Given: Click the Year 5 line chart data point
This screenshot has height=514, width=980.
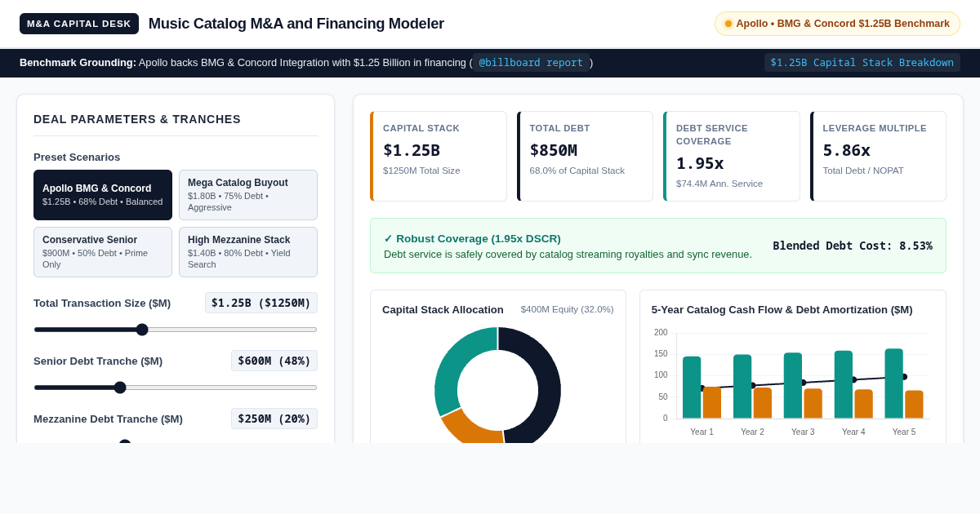Looking at the screenshot, I should (x=904, y=377).
